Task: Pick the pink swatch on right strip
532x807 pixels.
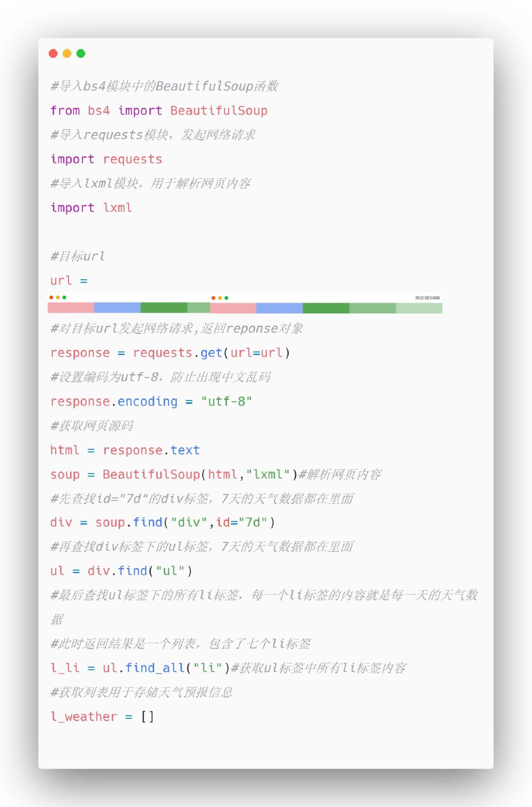Action: (x=233, y=308)
